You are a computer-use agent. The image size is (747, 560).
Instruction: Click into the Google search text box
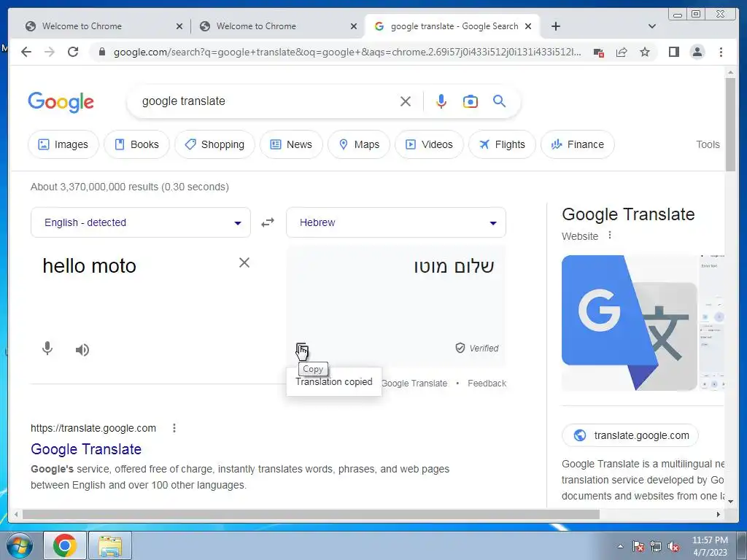267,101
